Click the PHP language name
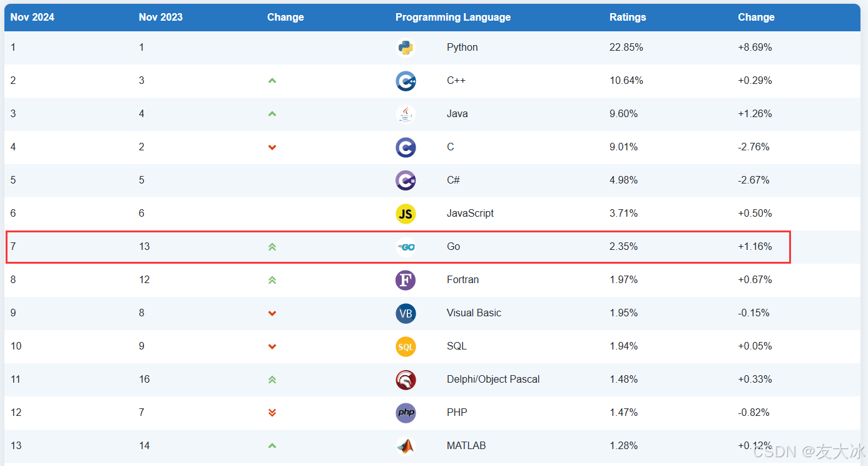Screen dimensions: 868x466 point(457,413)
